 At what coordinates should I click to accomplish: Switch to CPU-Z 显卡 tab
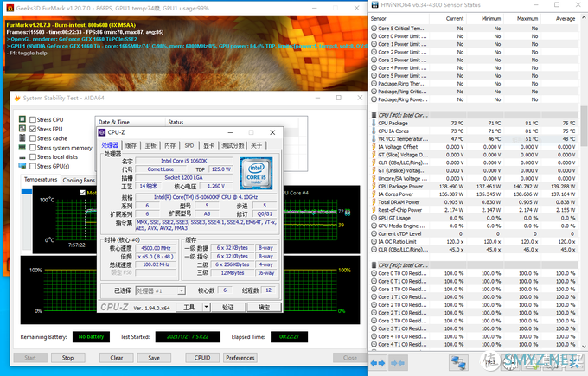[x=209, y=145]
